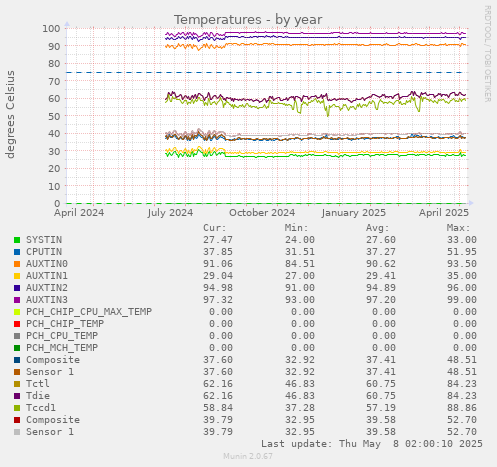The height and width of the screenshot is (467, 497).
Task: Click Tccd1 max value 88.86
Action: click(x=462, y=408)
